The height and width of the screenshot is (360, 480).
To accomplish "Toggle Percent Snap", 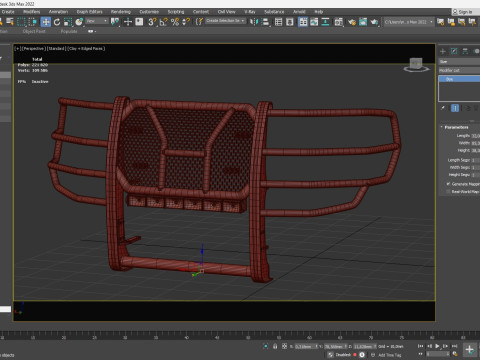I will coord(175,22).
